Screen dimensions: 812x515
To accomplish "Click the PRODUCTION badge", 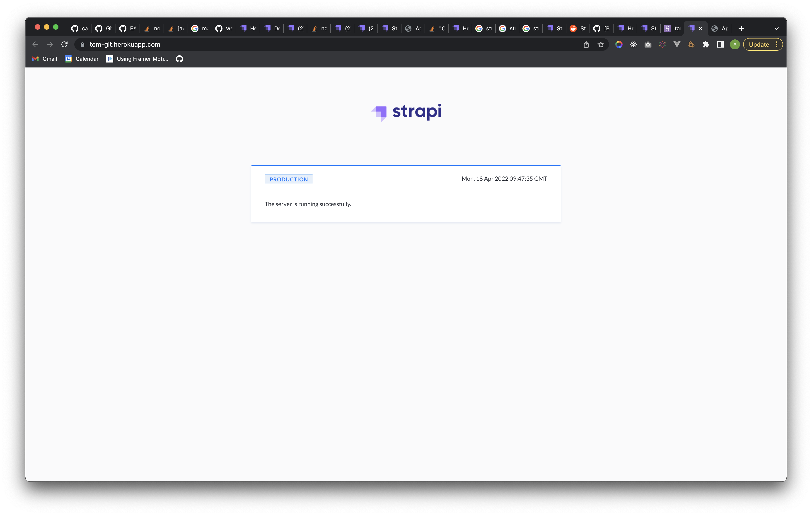I will tap(289, 179).
